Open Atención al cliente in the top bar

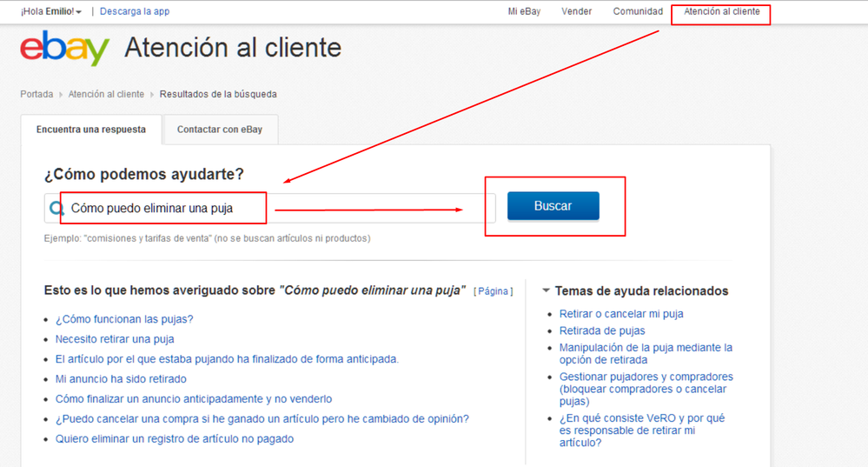[722, 11]
